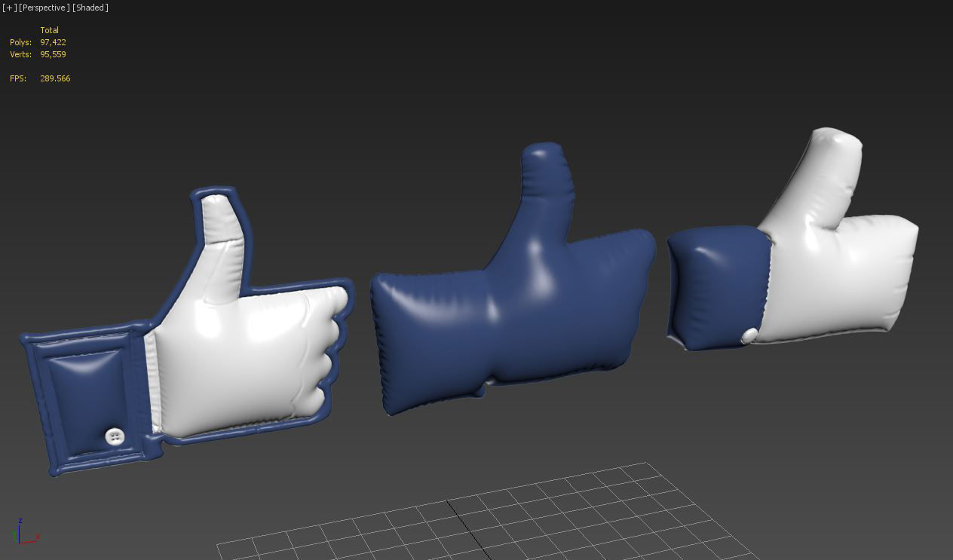Open the [Perspective] point-of-view menu
The width and height of the screenshot is (953, 560).
[x=44, y=8]
